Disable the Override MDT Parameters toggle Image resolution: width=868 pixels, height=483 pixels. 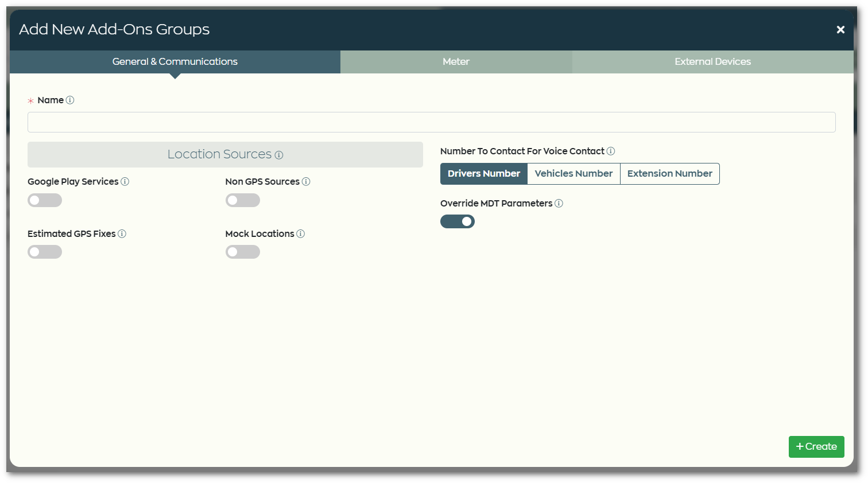458,221
